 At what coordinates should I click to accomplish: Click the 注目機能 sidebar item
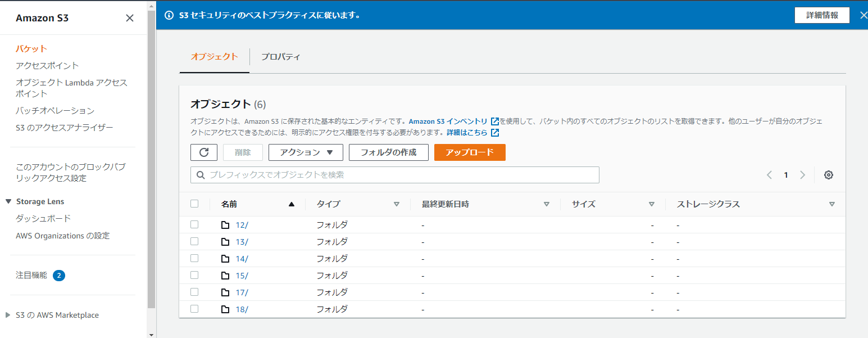click(x=31, y=276)
